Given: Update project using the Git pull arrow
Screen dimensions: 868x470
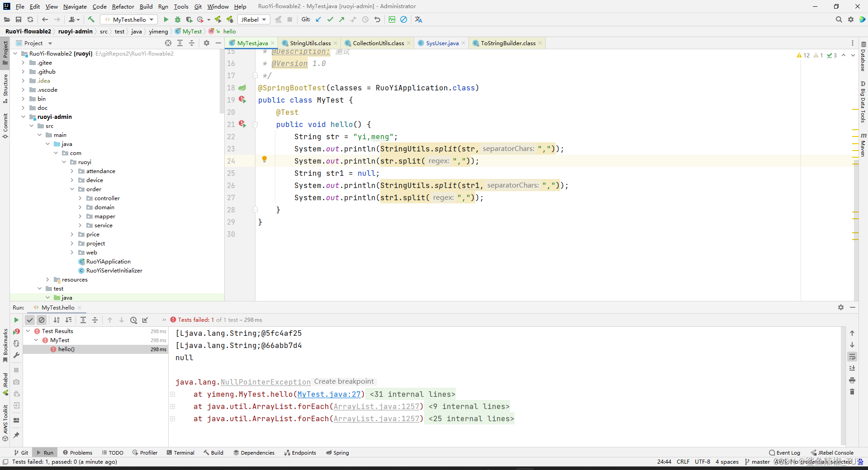Looking at the screenshot, I should tap(319, 19).
